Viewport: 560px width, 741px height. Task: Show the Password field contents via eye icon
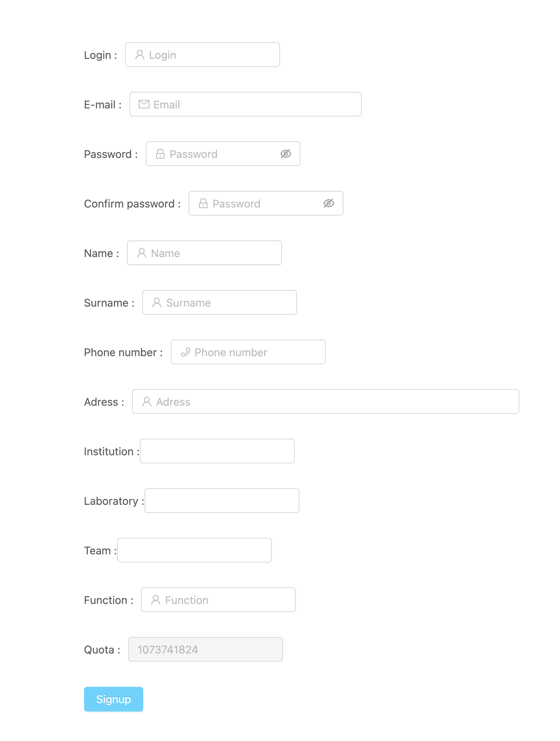coord(286,154)
